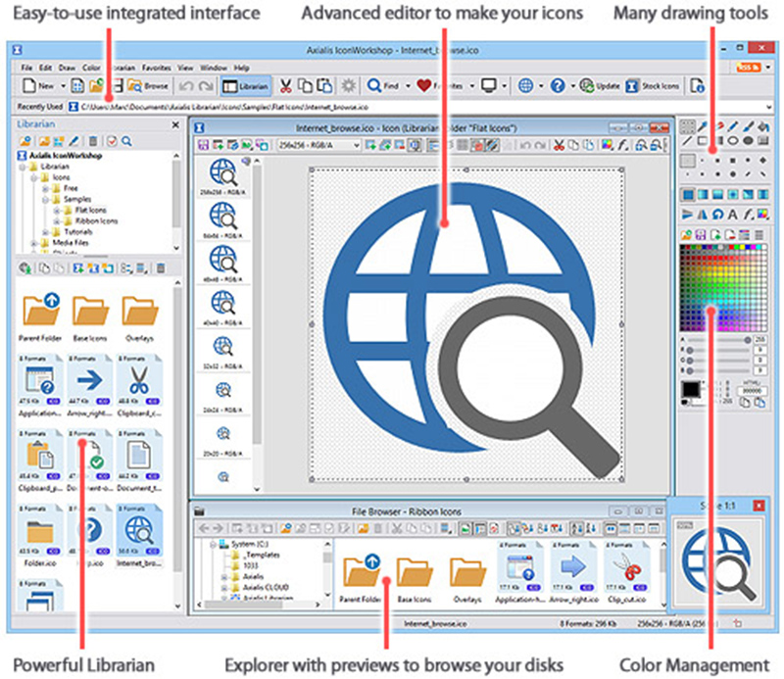Select the Pencil tool in the drawing toolbar
Screen dimensions: 784x679
(733, 126)
